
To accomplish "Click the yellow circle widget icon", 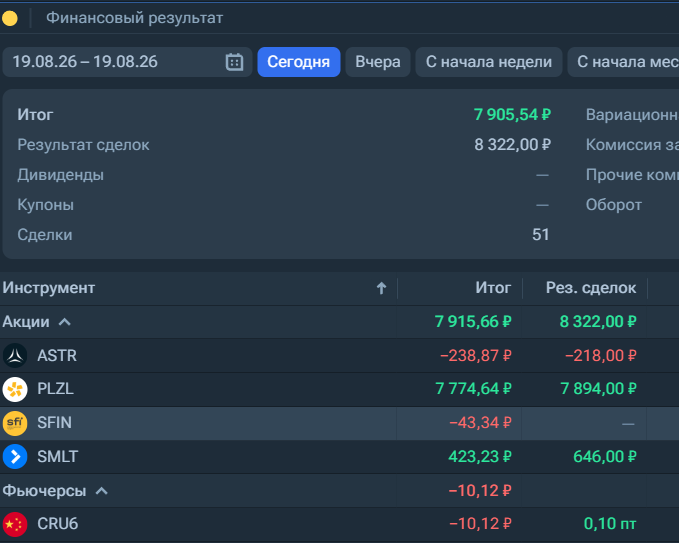I will tap(10, 18).
